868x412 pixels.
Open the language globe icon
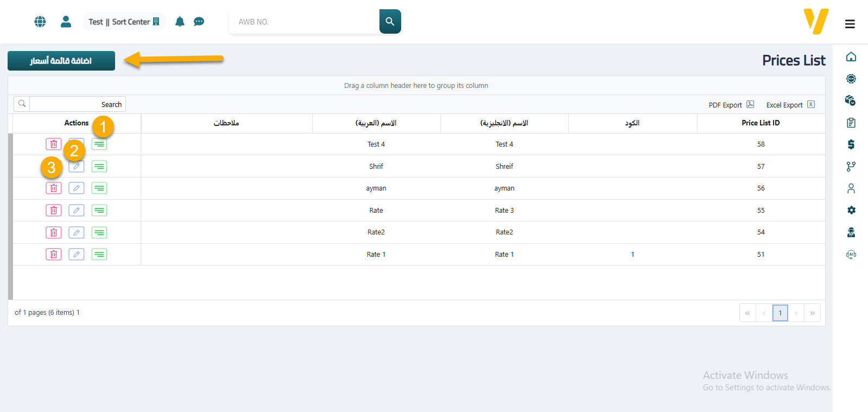(x=40, y=22)
